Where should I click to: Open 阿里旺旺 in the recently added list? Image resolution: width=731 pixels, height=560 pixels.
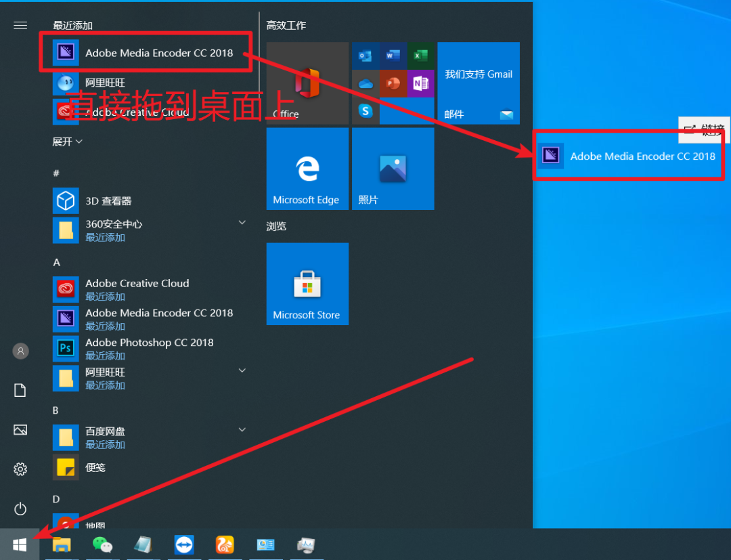pyautogui.click(x=149, y=83)
